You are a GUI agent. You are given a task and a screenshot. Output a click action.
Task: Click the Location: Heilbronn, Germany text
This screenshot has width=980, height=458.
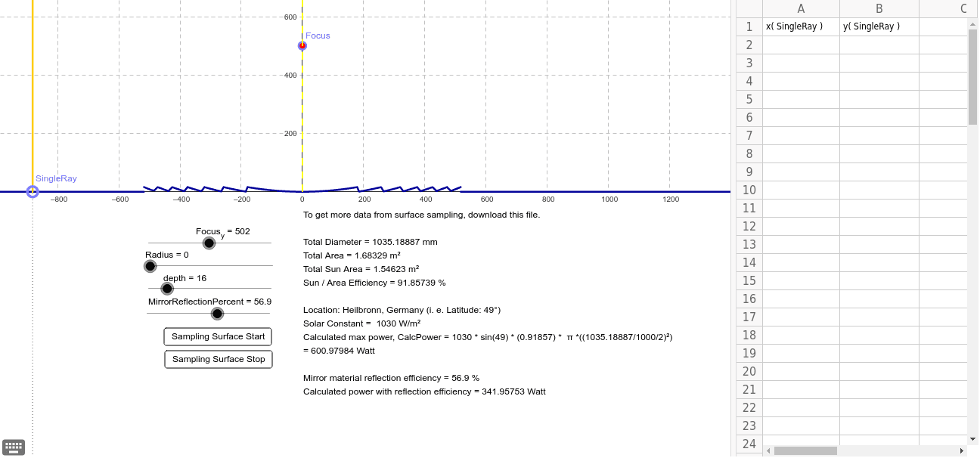point(402,310)
